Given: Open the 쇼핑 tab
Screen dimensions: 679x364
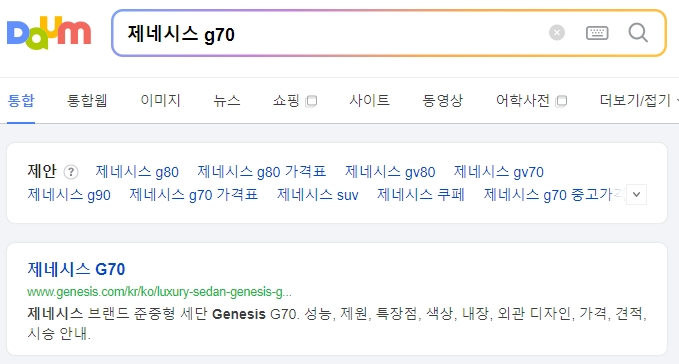Looking at the screenshot, I should [294, 100].
